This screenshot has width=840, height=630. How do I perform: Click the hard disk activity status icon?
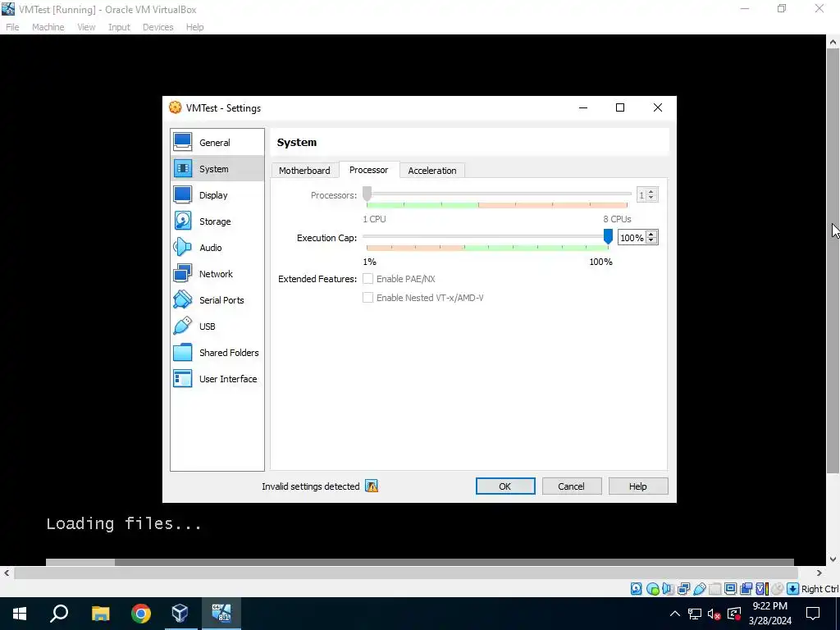pyautogui.click(x=636, y=589)
